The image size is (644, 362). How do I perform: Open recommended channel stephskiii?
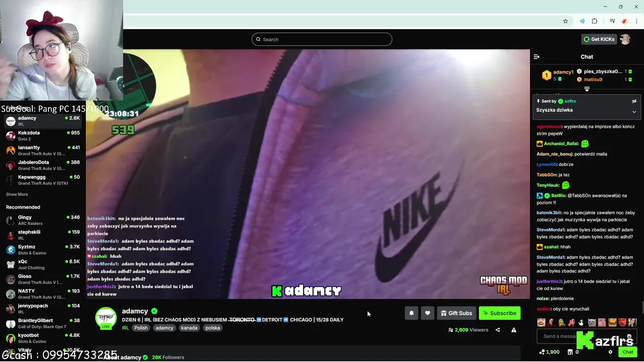43,235
